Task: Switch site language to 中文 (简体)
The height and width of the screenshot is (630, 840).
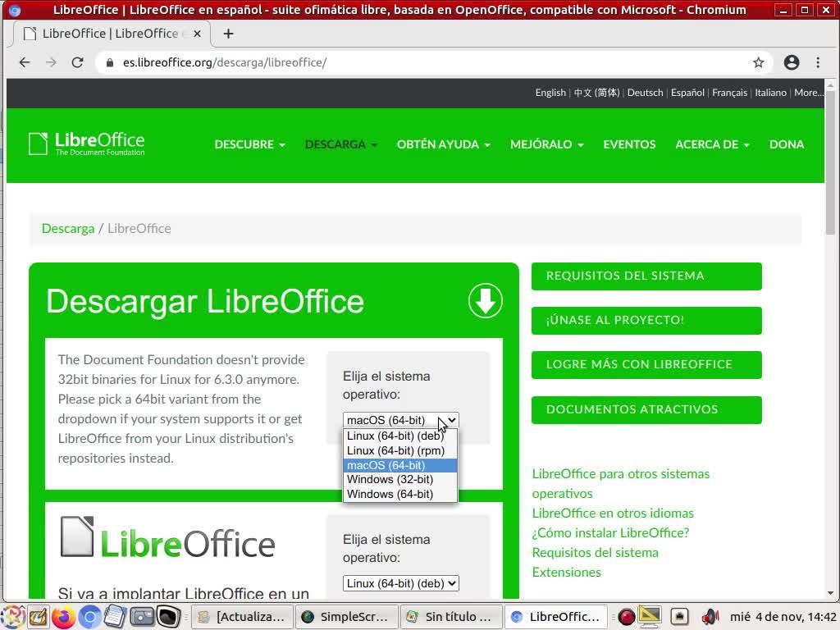Action: (596, 93)
